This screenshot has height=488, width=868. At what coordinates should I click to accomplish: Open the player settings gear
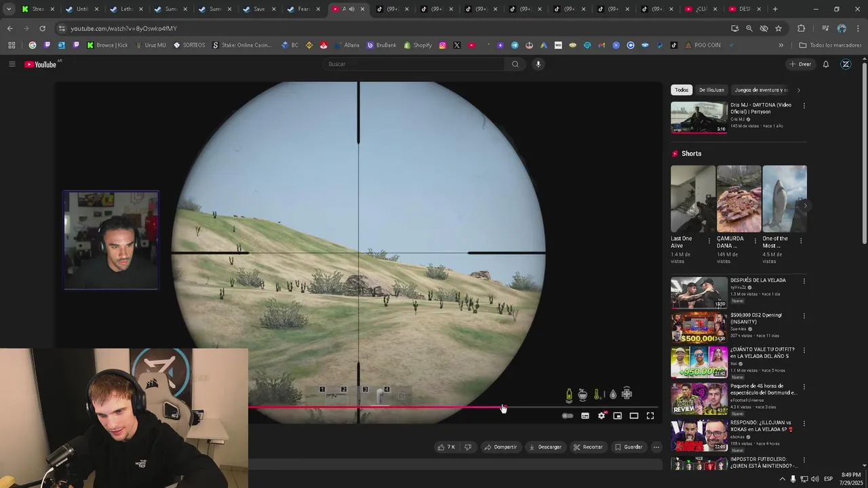601,416
